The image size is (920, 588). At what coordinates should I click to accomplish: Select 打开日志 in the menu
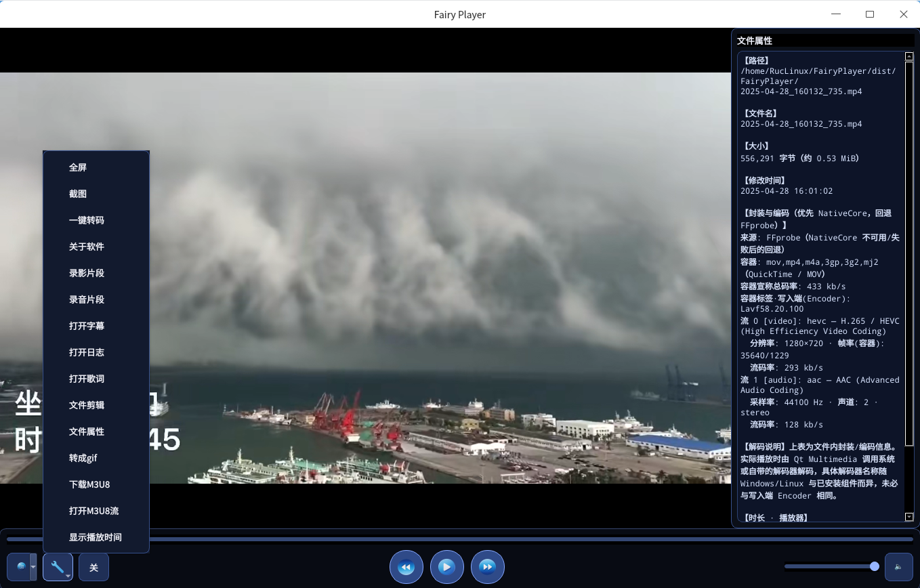[x=96, y=352]
